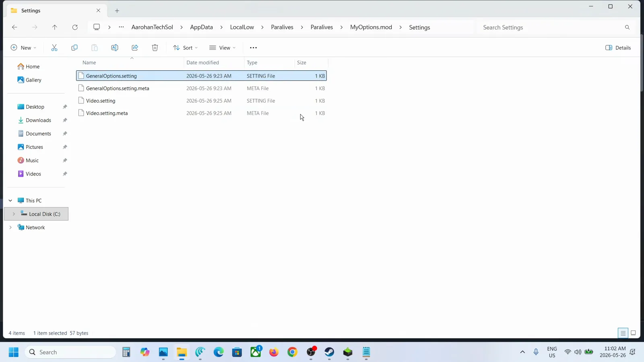Go forward with the right arrow
The width and height of the screenshot is (644, 362).
tap(35, 27)
